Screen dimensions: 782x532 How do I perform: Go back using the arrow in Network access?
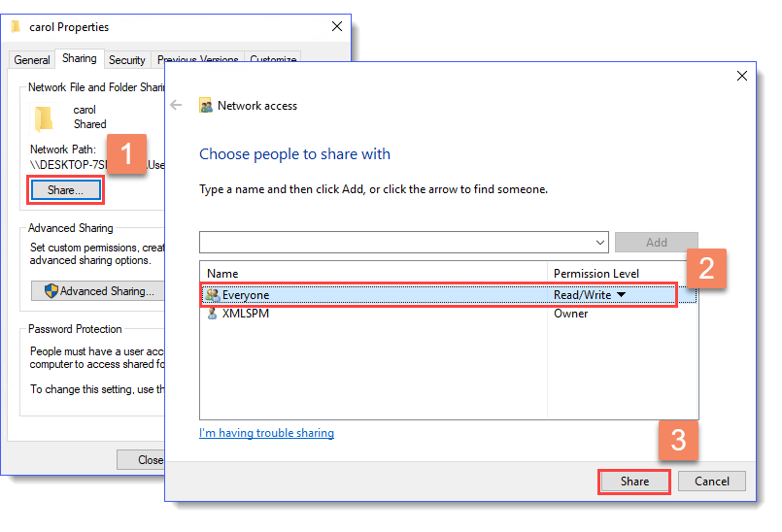click(x=177, y=105)
